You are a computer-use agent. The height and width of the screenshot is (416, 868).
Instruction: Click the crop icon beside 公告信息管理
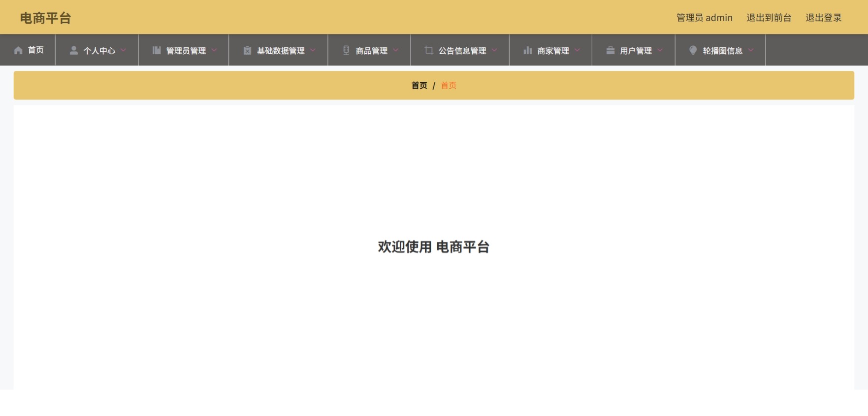click(429, 50)
